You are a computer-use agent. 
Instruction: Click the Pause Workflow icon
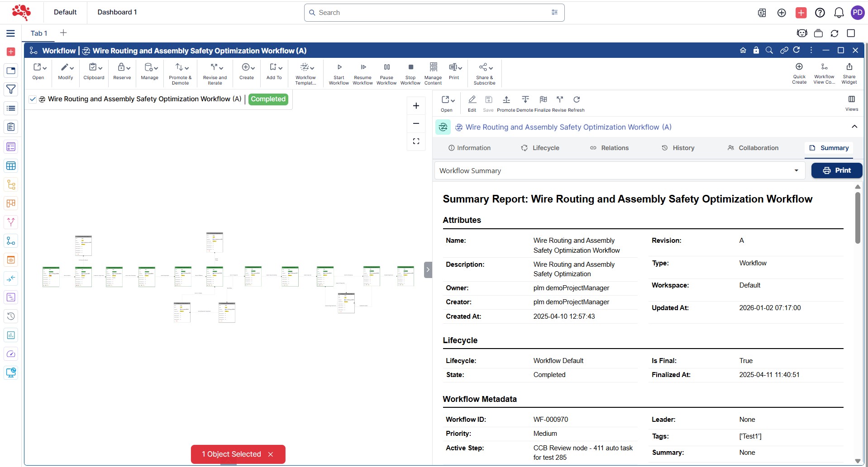coord(386,67)
